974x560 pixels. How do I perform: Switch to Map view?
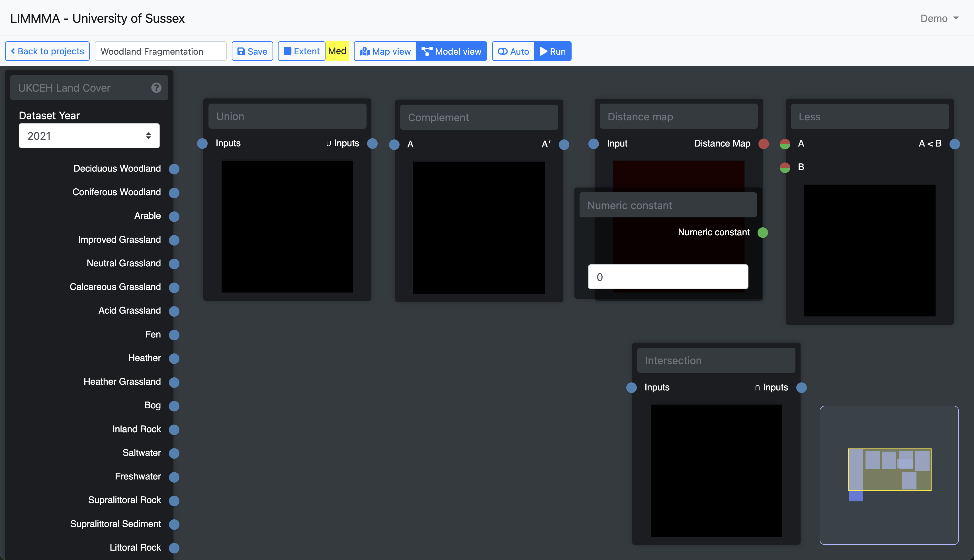point(385,51)
